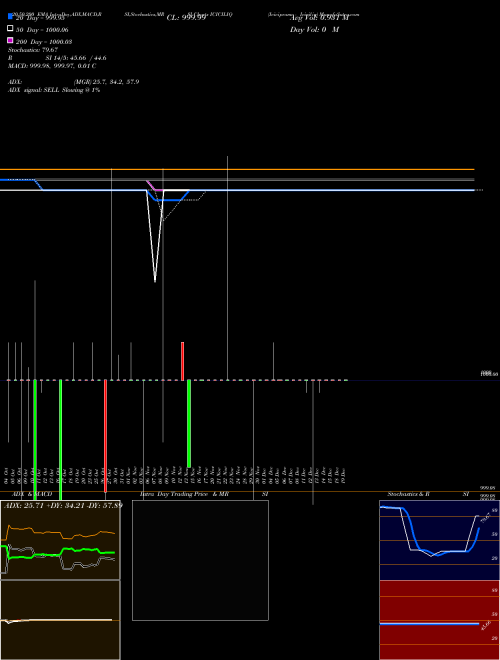
Task: Click the ADX & MACD panel title
Action: [x=32, y=494]
